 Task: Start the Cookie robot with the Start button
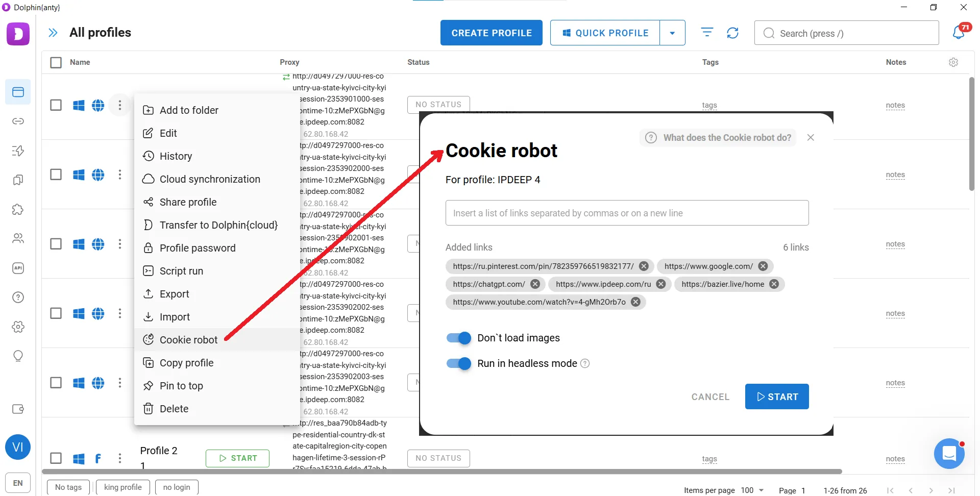(x=777, y=396)
